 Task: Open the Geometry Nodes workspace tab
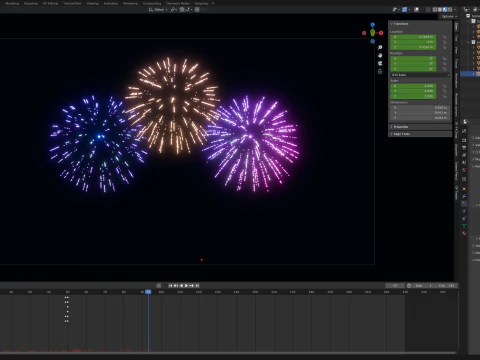coord(178,3)
